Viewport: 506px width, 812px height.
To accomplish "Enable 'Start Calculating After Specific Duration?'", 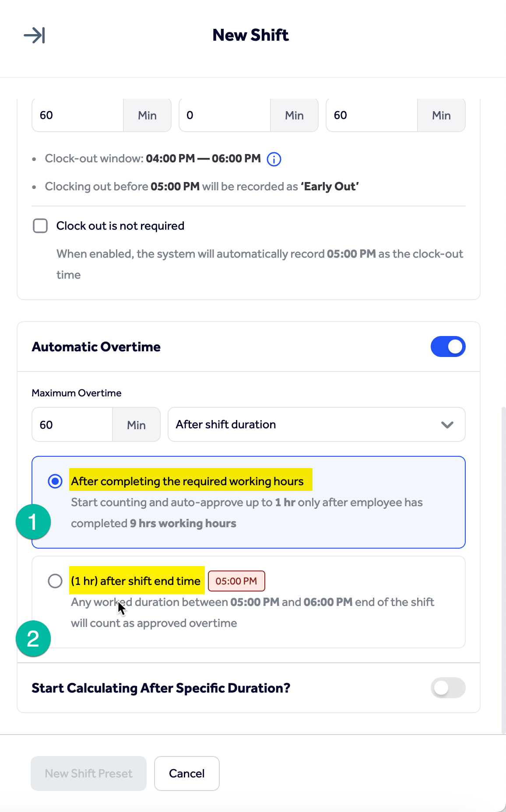I will point(448,688).
